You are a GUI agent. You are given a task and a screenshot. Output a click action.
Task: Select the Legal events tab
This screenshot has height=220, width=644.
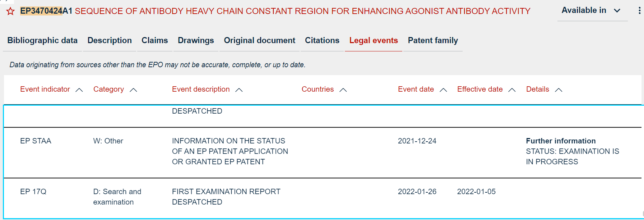(x=374, y=40)
